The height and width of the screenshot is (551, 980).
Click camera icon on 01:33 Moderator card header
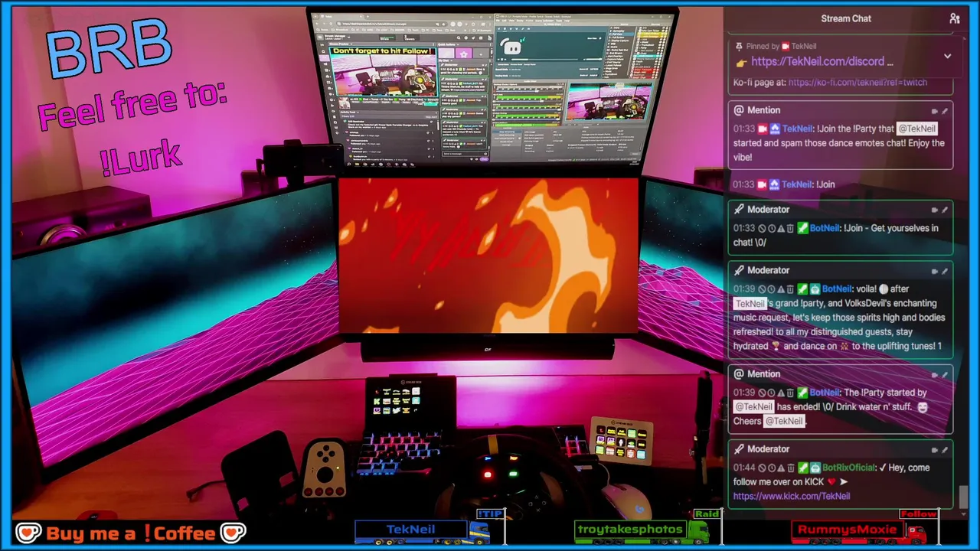pos(934,210)
